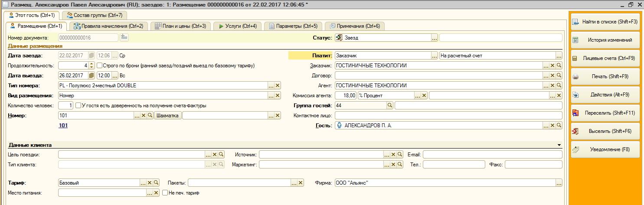Open calendar for Дата выезда field
The image size is (644, 205).
point(91,76)
